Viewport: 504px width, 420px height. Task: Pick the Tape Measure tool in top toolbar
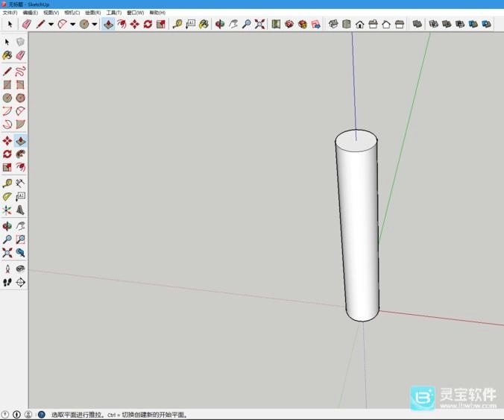[177, 24]
